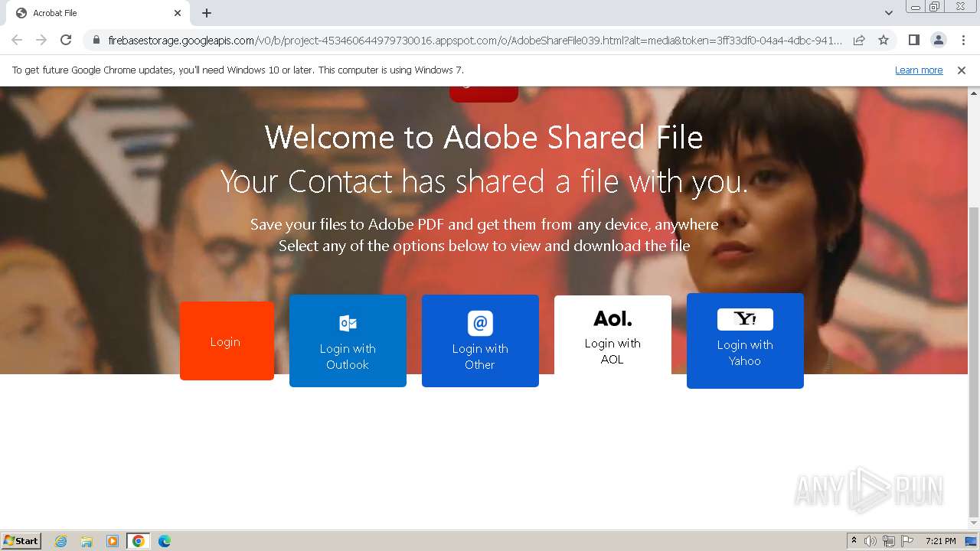980x551 pixels.
Task: Reload the page with refresh icon
Action: (66, 40)
